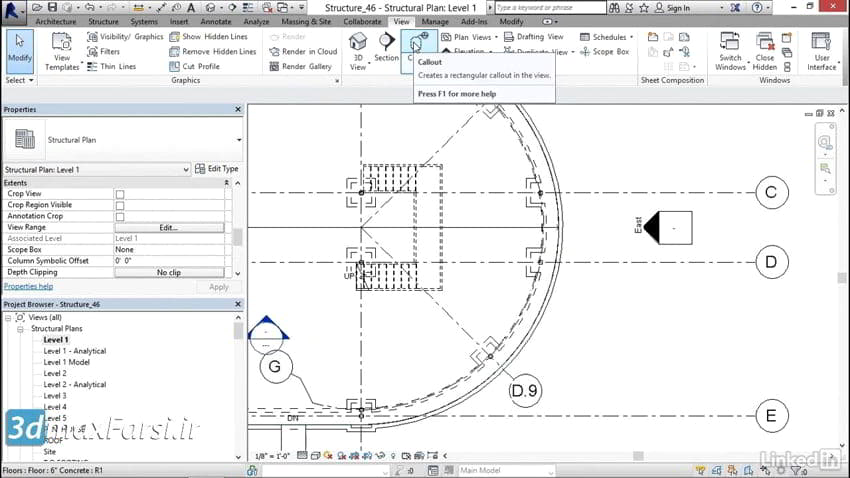Collapse the Structural Plans tree node

[22, 329]
